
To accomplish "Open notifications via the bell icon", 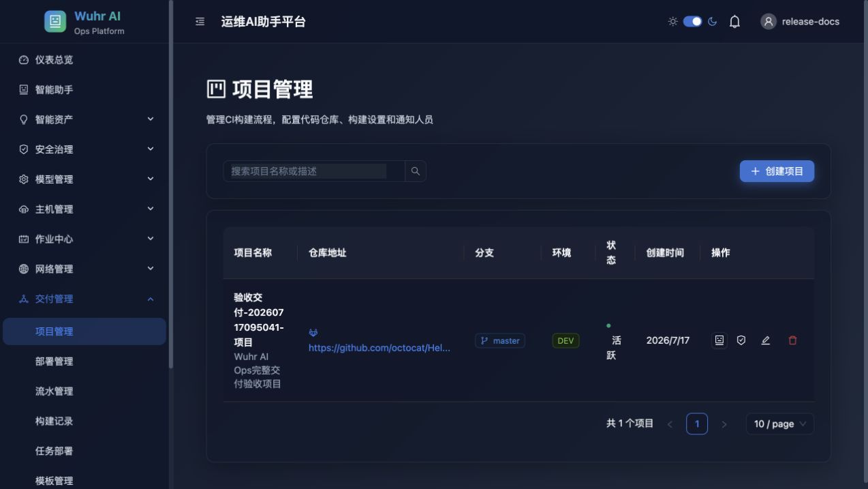I will [x=734, y=22].
